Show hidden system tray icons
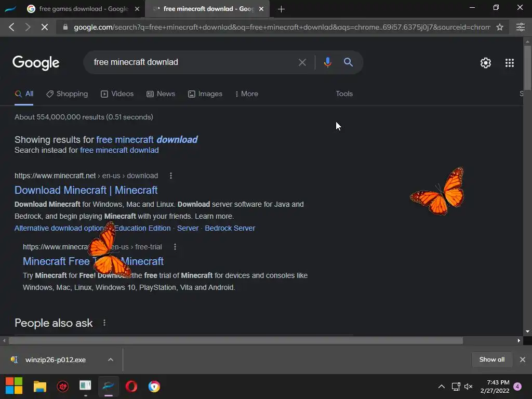The width and height of the screenshot is (532, 399). [x=442, y=387]
